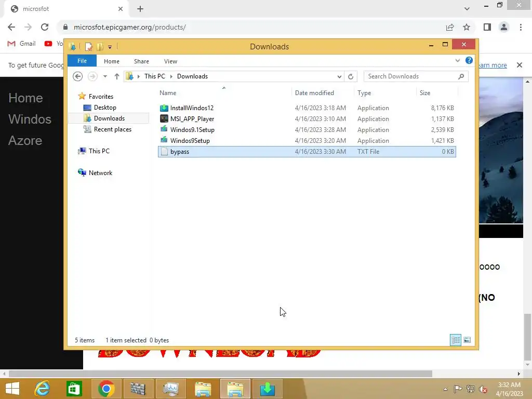The height and width of the screenshot is (399, 532).
Task: Dismiss the Chrome notification bar
Action: [519, 65]
